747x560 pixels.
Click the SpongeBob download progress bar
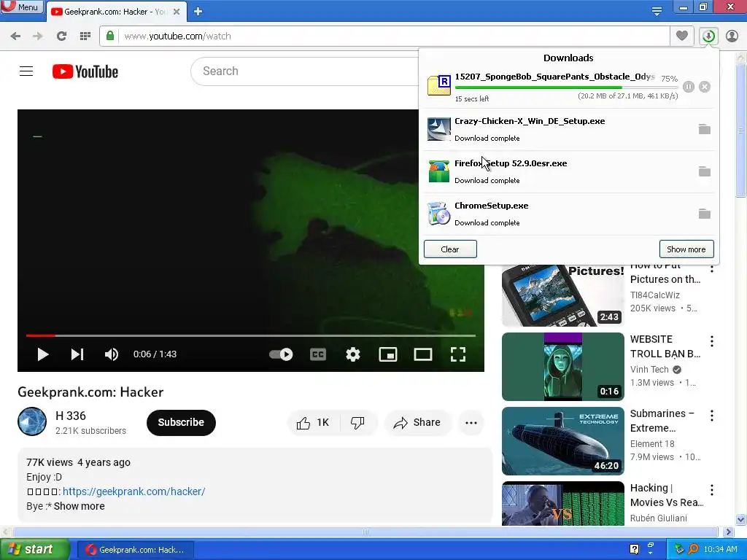click(x=566, y=87)
